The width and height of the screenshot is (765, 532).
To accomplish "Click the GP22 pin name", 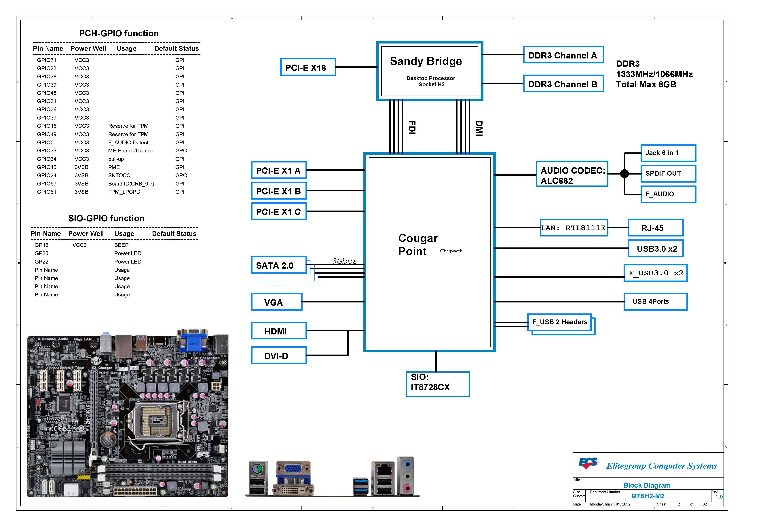I will point(41,262).
